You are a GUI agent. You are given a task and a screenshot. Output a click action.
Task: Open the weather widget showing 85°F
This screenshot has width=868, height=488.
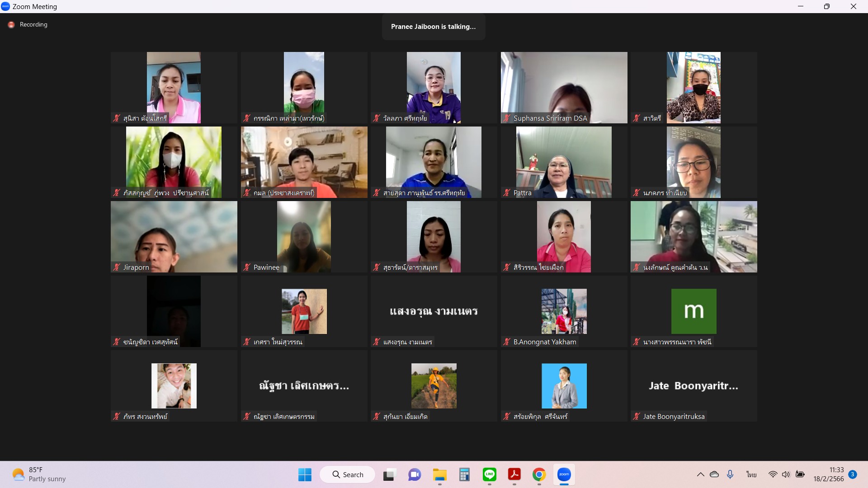39,474
